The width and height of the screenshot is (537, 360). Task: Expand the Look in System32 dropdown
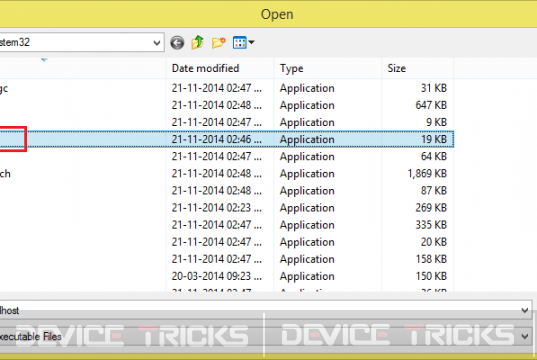[157, 43]
